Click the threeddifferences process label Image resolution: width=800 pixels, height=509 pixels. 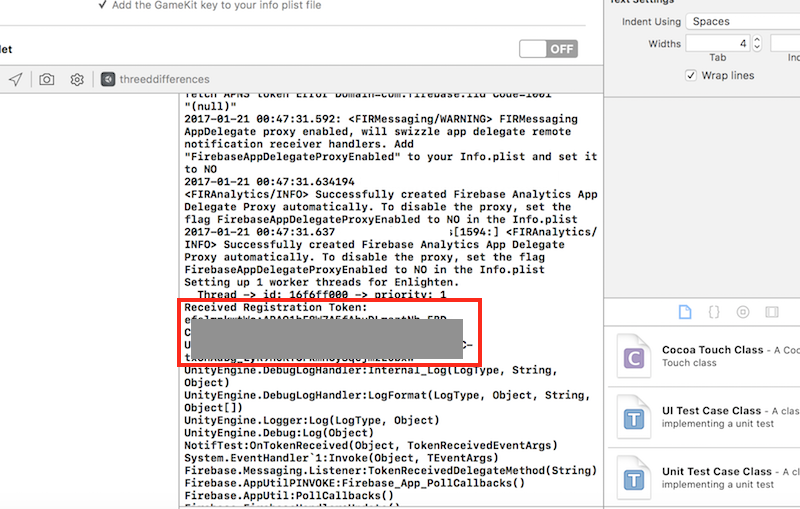pos(164,79)
